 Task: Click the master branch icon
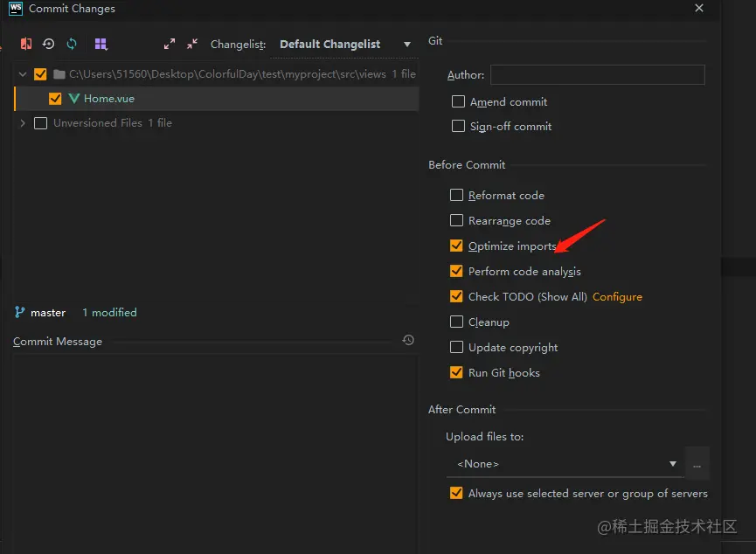coord(20,312)
